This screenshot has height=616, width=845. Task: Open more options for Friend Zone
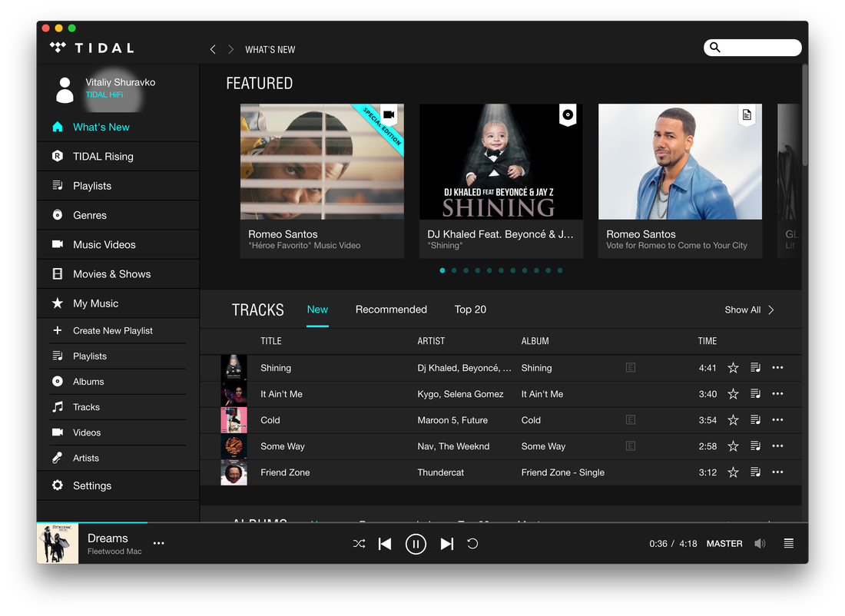tap(777, 472)
